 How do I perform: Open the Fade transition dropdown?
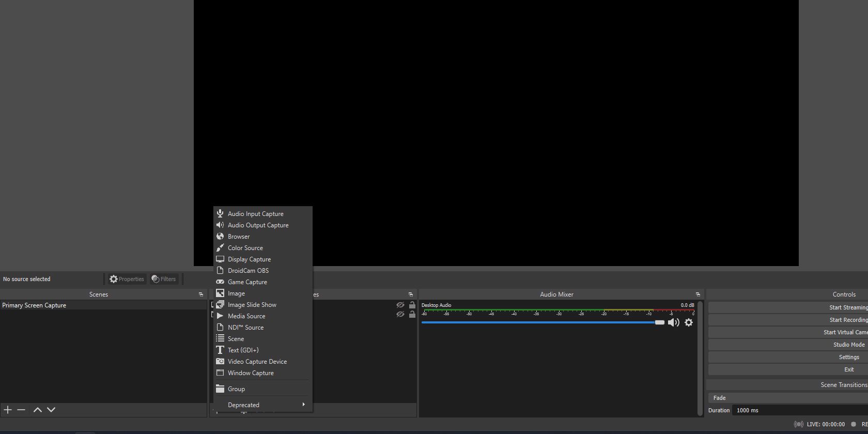[788, 398]
